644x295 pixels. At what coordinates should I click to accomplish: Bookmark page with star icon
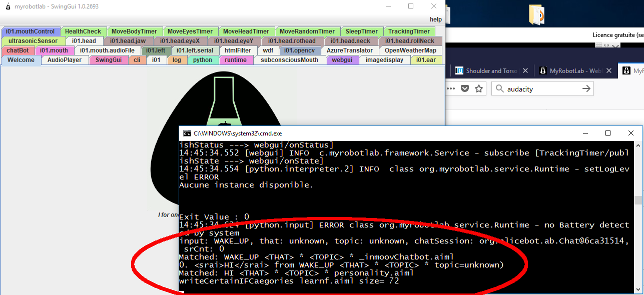click(479, 89)
